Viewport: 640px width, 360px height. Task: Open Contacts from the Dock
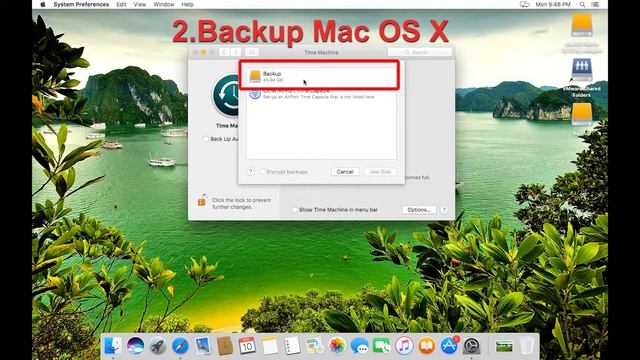(x=225, y=346)
